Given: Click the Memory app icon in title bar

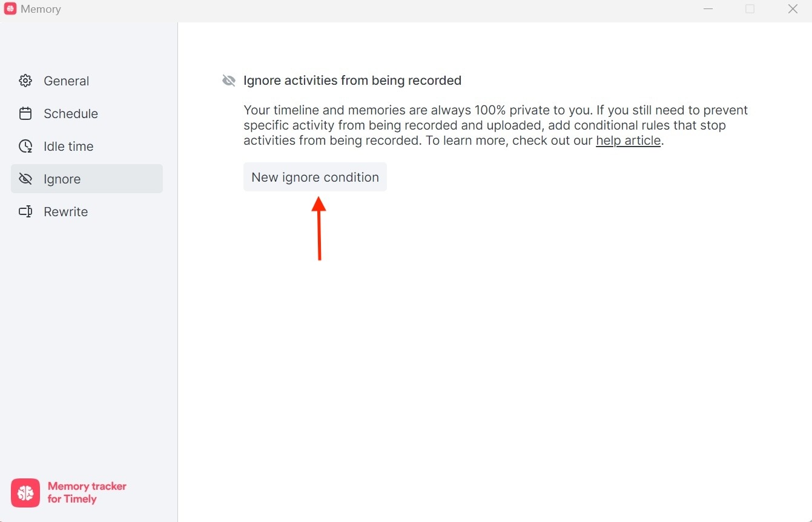Looking at the screenshot, I should tap(10, 9).
